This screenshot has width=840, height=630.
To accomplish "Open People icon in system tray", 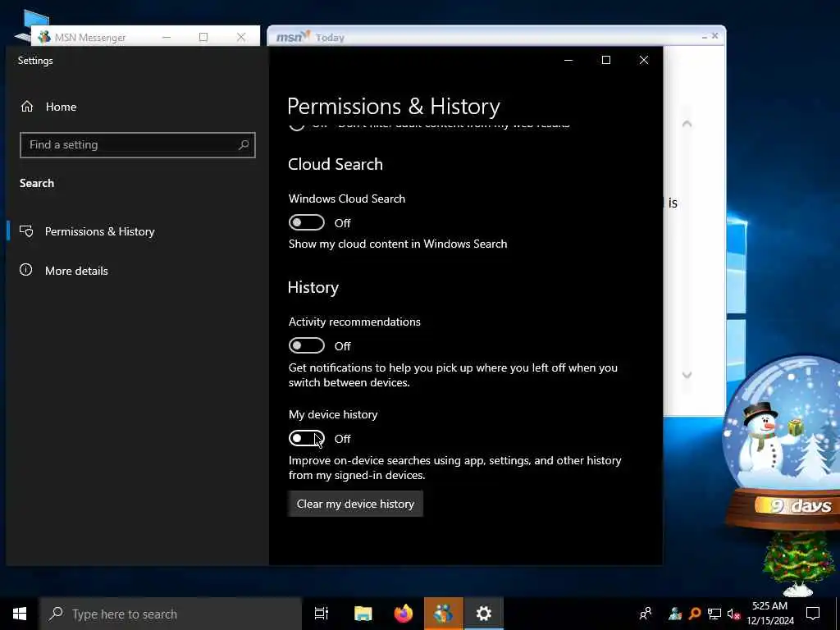I will pyautogui.click(x=646, y=614).
